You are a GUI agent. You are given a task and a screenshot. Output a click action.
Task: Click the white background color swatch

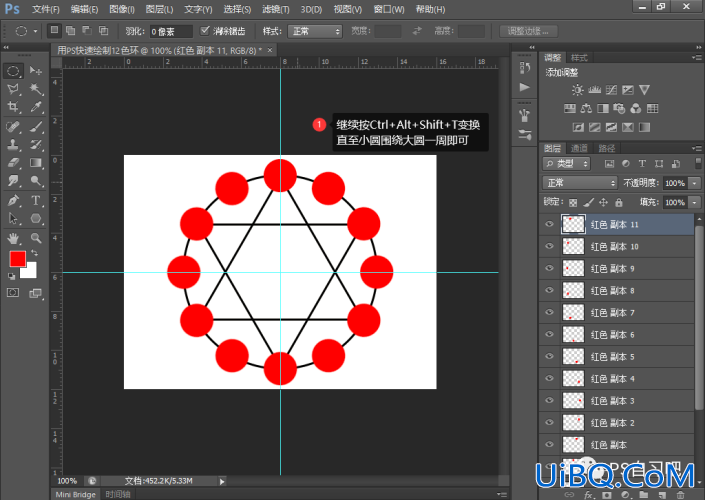point(31,272)
